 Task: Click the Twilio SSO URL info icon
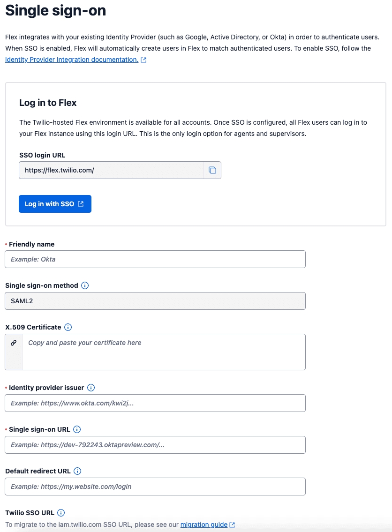point(61,513)
